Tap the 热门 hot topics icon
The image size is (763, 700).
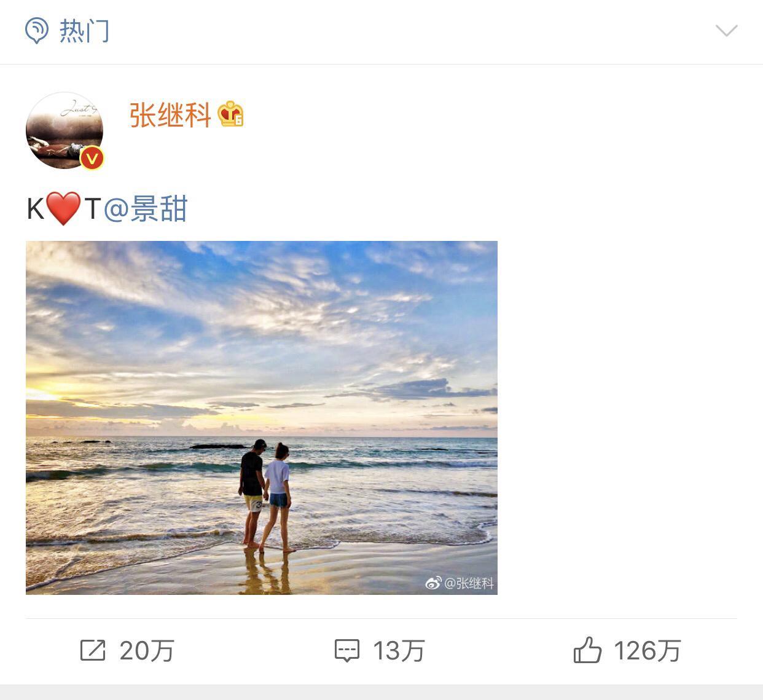37,30
